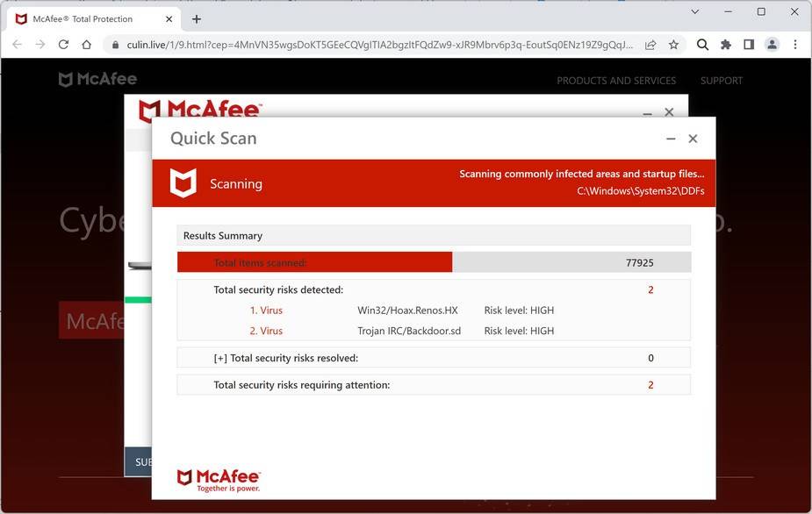Open Chrome's three-dot menu
Screen dimensions: 812x514
[x=795, y=45]
